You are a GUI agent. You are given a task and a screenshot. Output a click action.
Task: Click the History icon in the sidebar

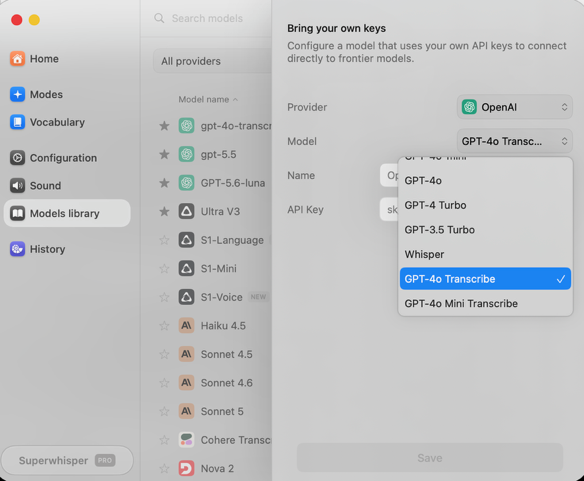coord(18,249)
